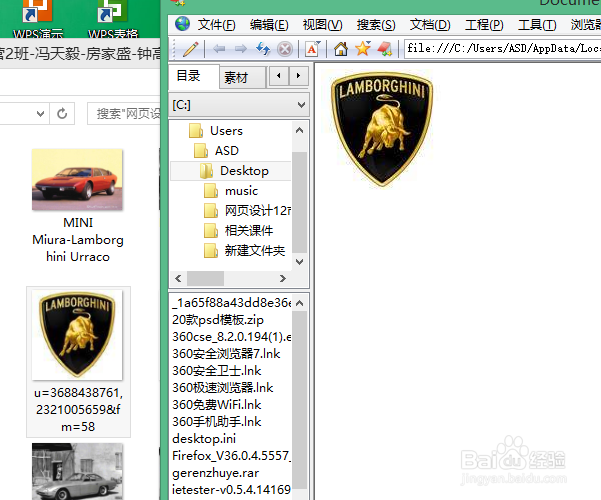The width and height of the screenshot is (601, 500).
Task: Select file gerenzhuye.rar
Action: (215, 473)
